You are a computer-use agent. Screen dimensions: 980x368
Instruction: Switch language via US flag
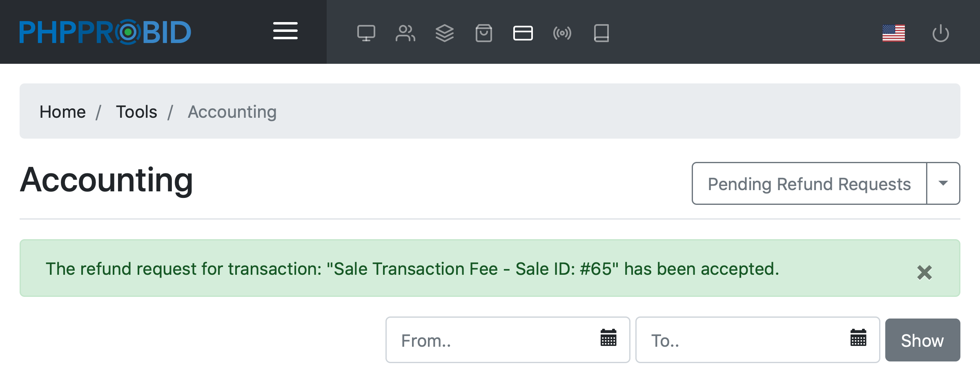tap(893, 33)
